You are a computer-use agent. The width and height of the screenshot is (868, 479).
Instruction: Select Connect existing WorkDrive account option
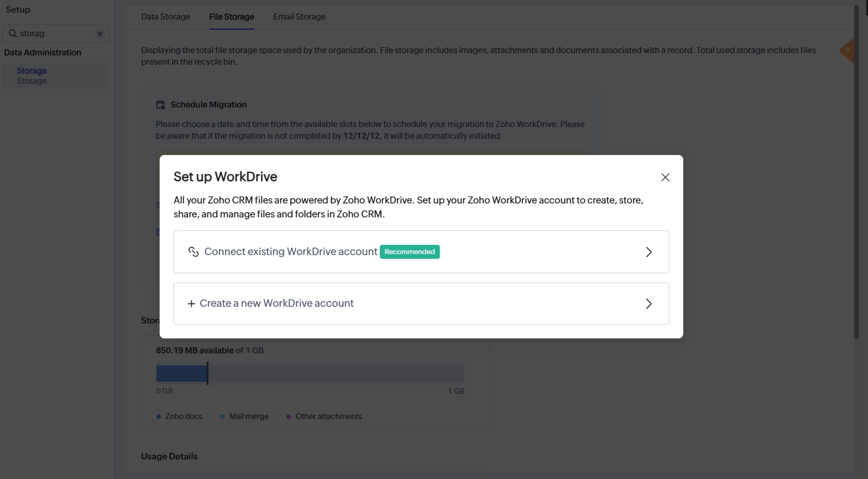290,252
